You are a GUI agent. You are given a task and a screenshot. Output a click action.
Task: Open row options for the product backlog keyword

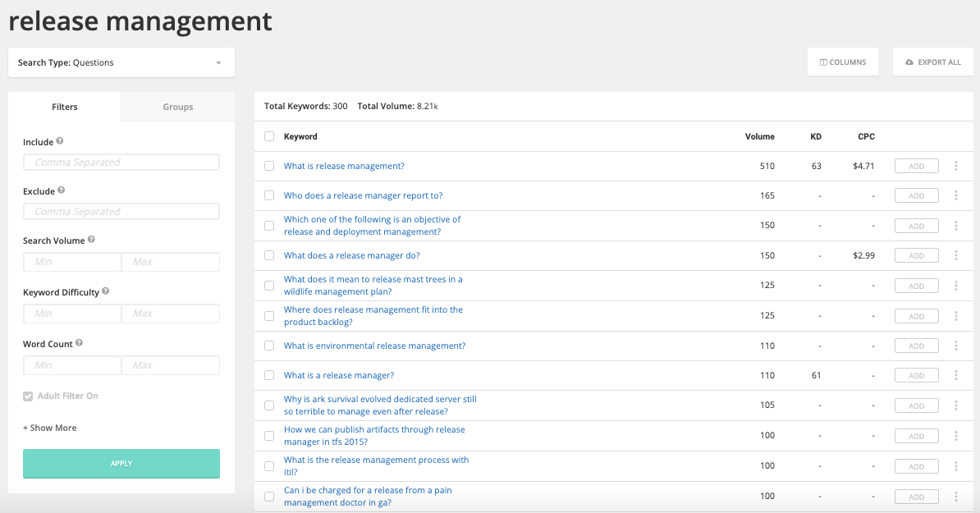point(956,316)
